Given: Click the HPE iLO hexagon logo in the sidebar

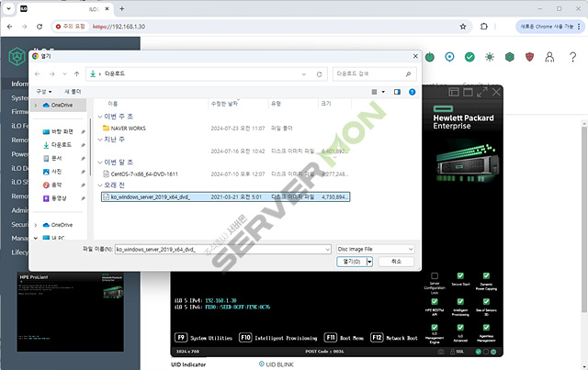Looking at the screenshot, I should (17, 57).
